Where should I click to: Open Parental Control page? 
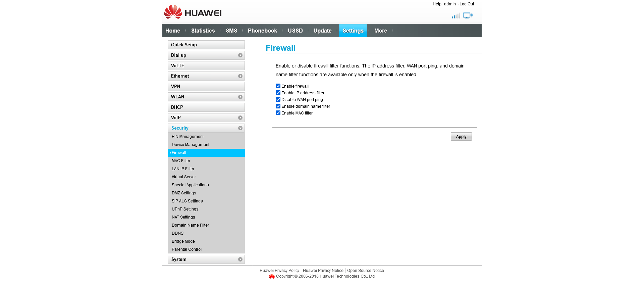[206, 249]
